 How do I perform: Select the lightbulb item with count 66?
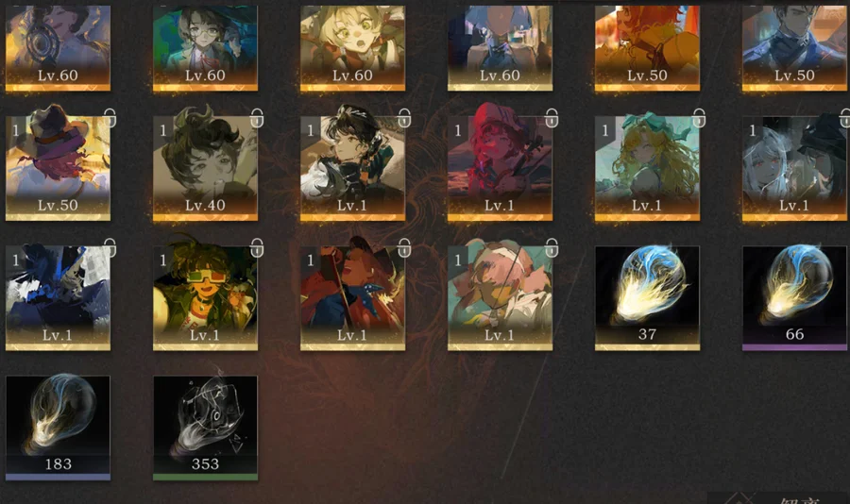[x=794, y=298]
